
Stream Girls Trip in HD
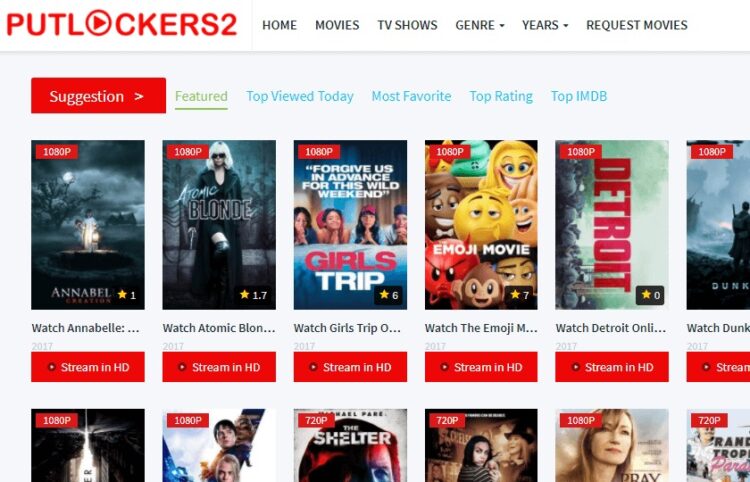(x=350, y=367)
